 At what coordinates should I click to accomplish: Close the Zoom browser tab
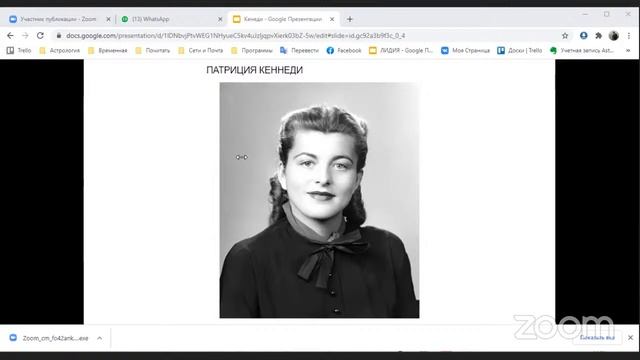[108, 19]
